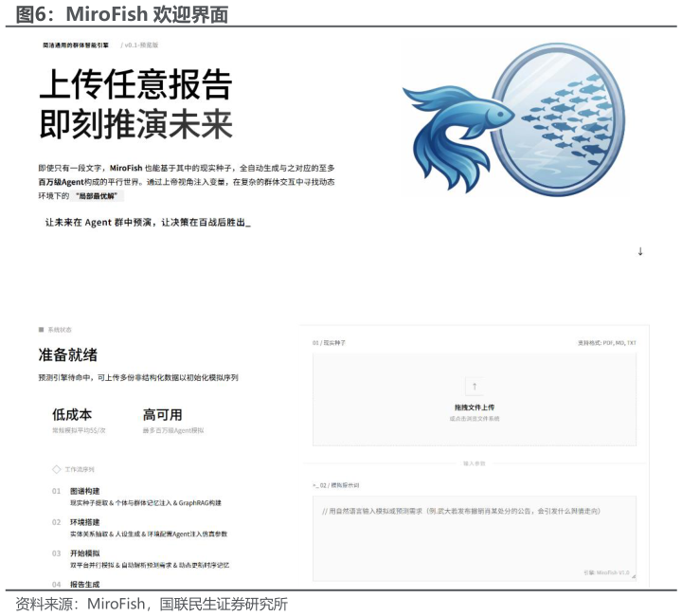Click the 或点击浏览文件系统 browse link
This screenshot has height=616, width=682.
click(475, 419)
